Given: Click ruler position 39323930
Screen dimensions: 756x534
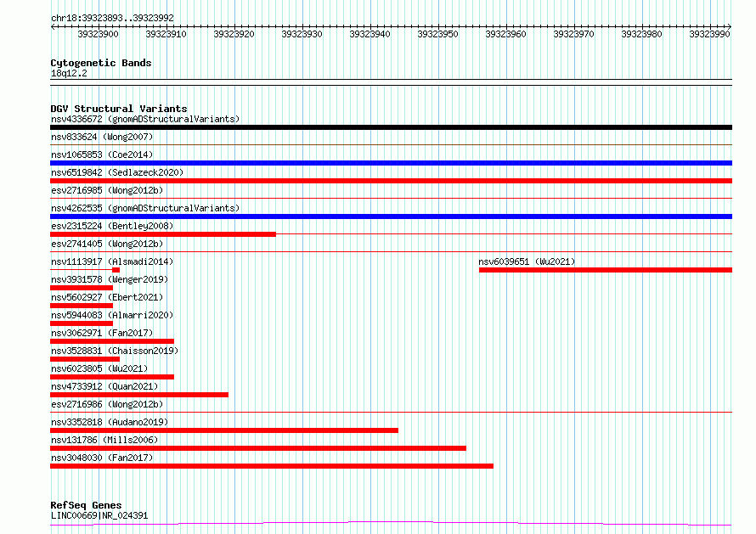Looking at the screenshot, I should [302, 34].
